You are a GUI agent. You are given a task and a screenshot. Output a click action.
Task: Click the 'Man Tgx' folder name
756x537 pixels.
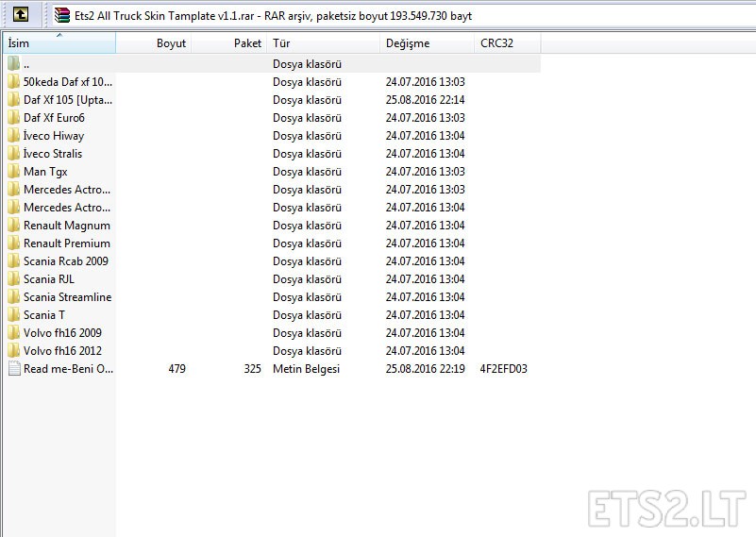pos(45,172)
